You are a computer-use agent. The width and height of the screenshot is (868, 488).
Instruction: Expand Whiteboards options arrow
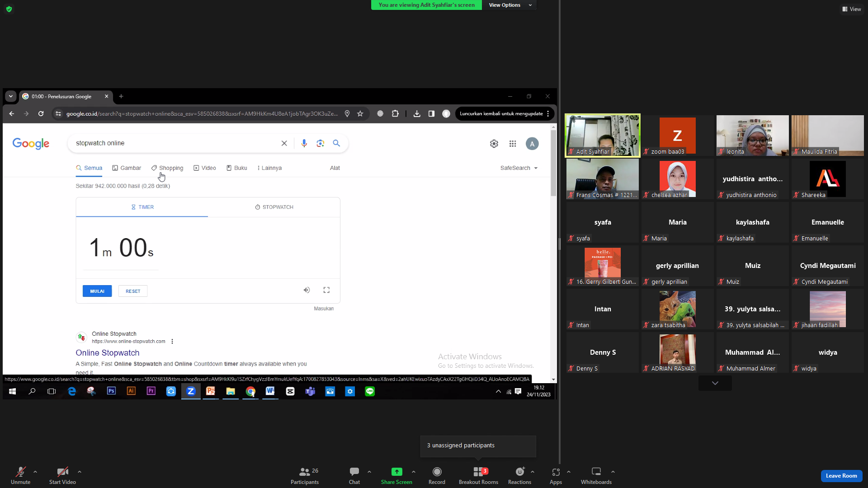[x=613, y=472]
